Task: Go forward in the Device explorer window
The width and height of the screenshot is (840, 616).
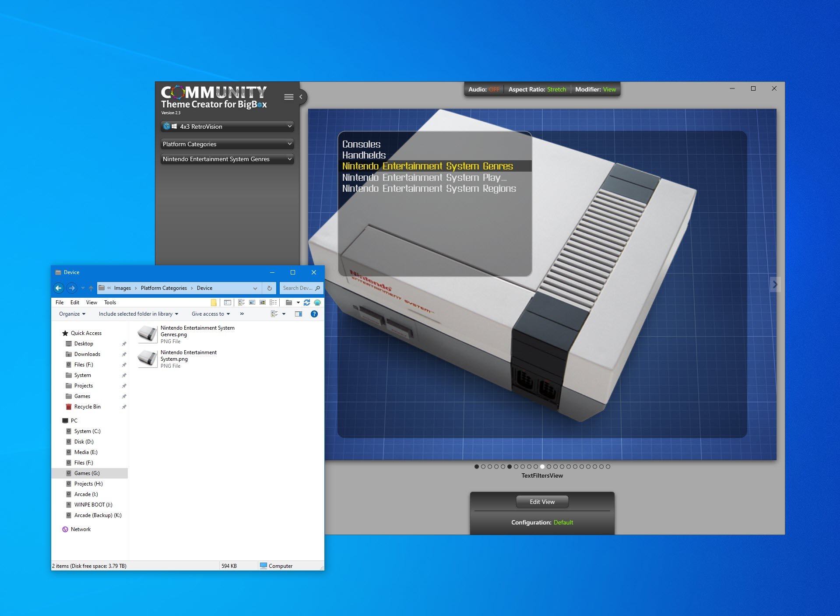Action: tap(72, 288)
